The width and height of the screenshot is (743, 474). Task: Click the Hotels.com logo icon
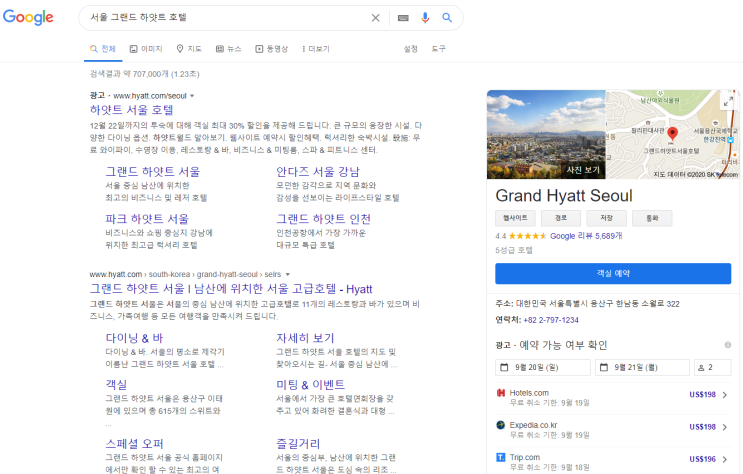tap(501, 393)
